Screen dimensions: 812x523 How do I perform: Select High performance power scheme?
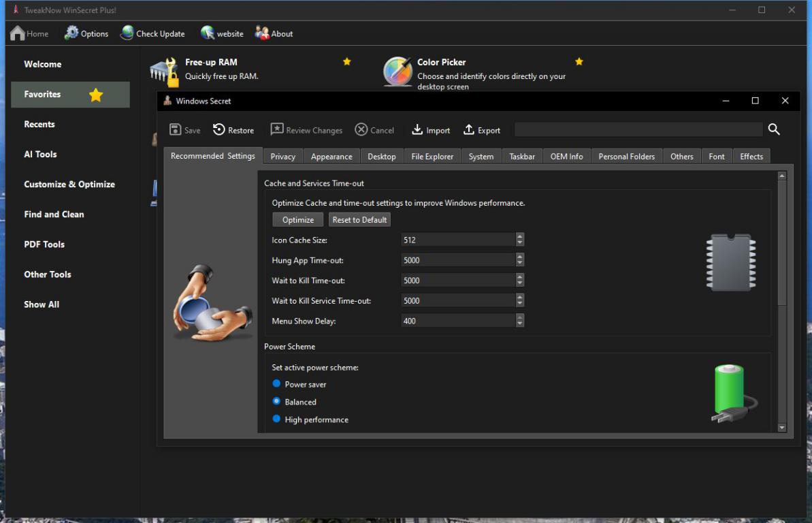point(277,419)
